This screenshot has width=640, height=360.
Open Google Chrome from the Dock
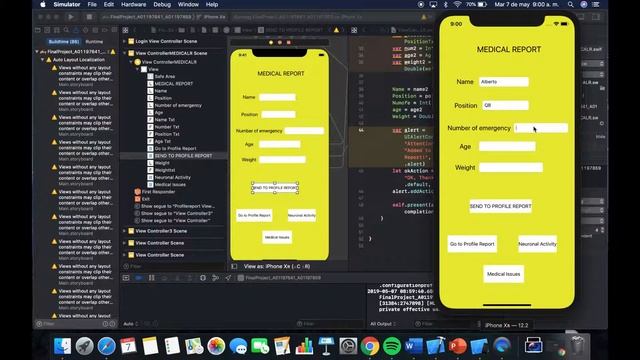tap(370, 346)
